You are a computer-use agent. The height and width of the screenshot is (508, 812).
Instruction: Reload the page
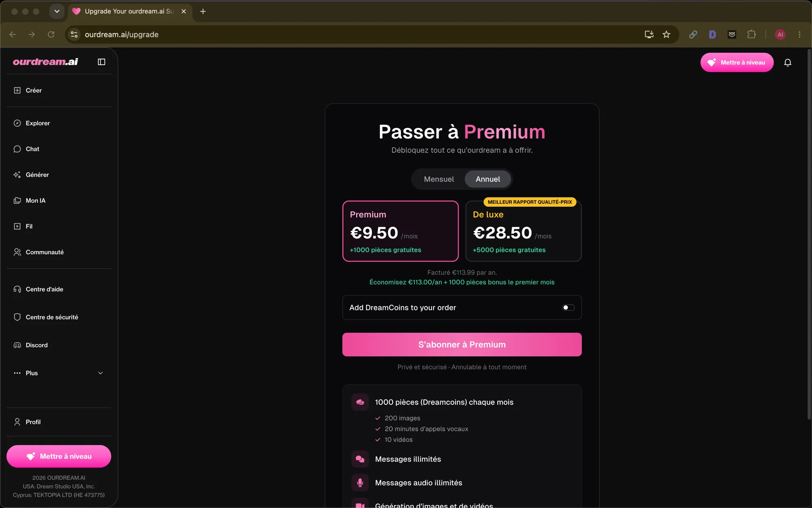click(x=51, y=35)
